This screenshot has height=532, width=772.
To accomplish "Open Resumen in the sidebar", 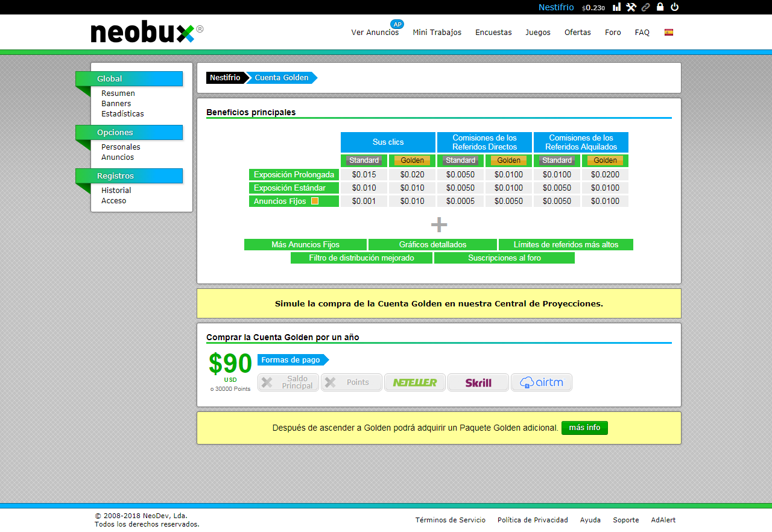I will pyautogui.click(x=118, y=93).
